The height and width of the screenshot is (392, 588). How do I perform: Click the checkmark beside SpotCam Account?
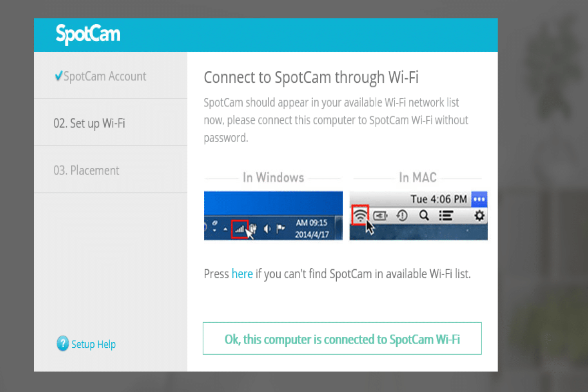58,76
